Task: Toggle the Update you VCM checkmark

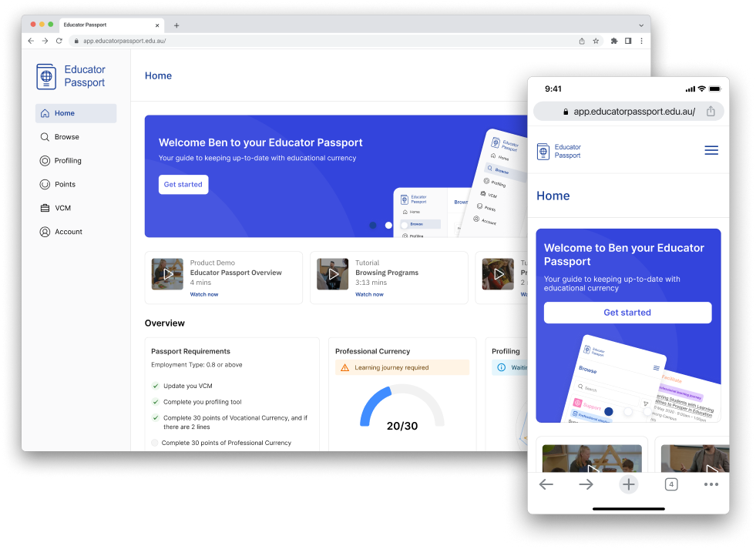Action: pyautogui.click(x=155, y=386)
